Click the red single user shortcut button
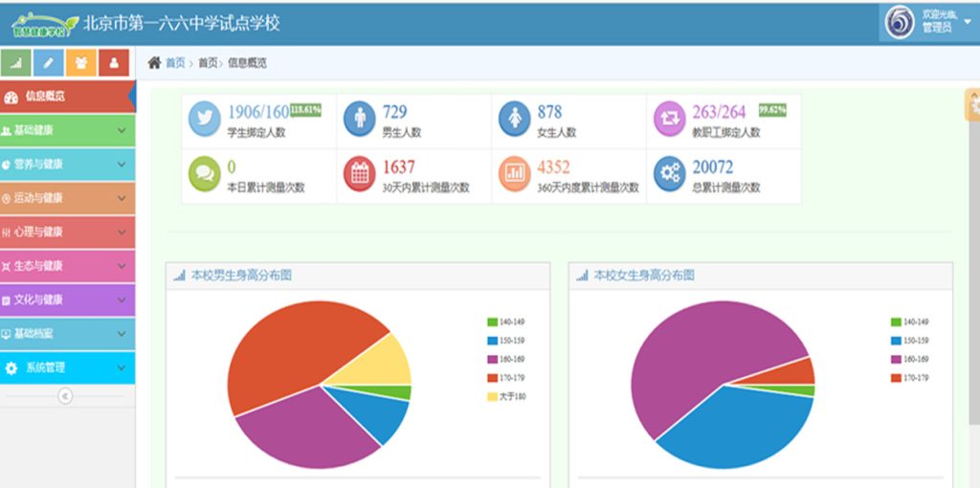 114,63
